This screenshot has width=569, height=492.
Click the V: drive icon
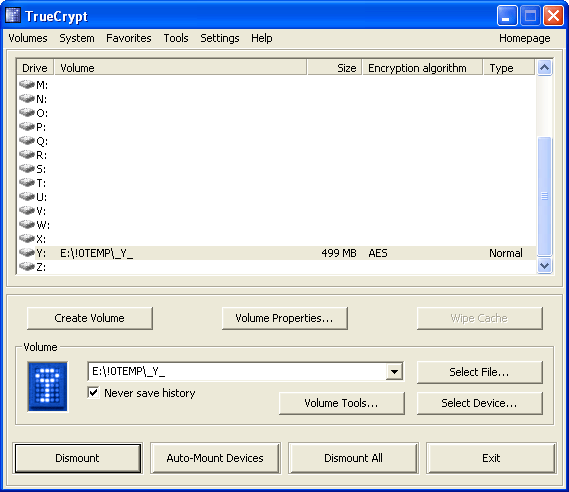(27, 210)
